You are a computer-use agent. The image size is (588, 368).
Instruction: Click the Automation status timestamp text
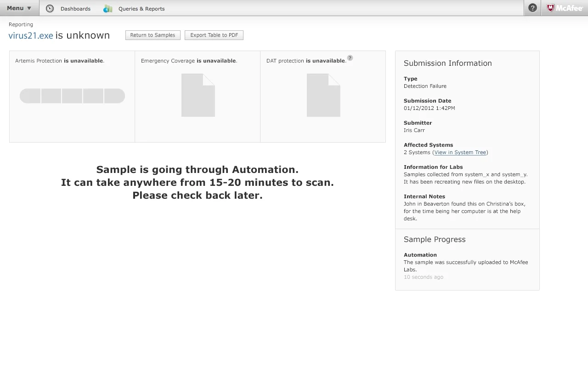(423, 277)
